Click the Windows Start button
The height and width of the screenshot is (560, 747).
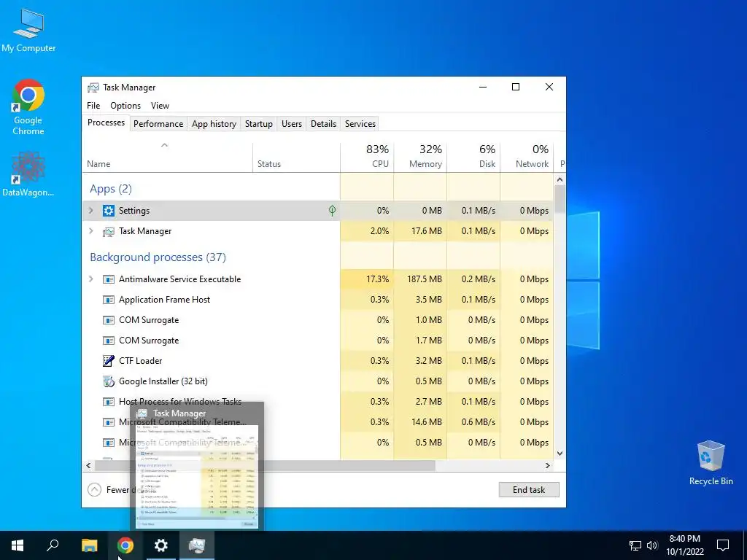(18, 545)
